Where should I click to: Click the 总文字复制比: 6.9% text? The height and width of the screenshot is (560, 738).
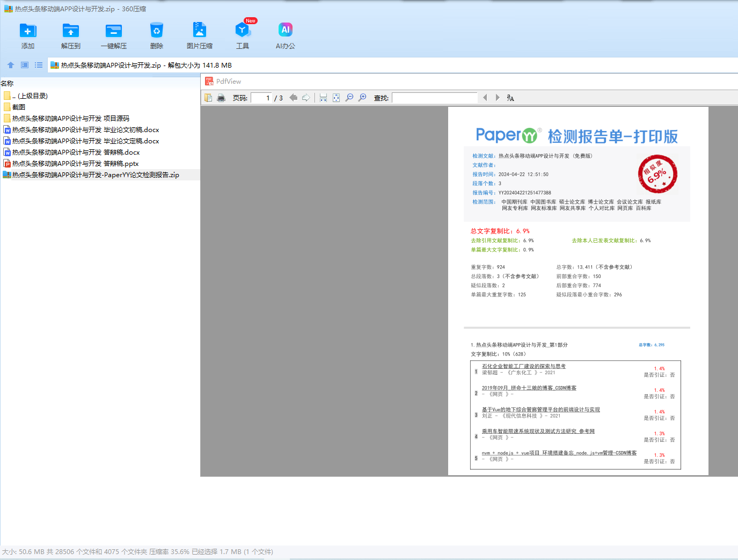pos(500,231)
